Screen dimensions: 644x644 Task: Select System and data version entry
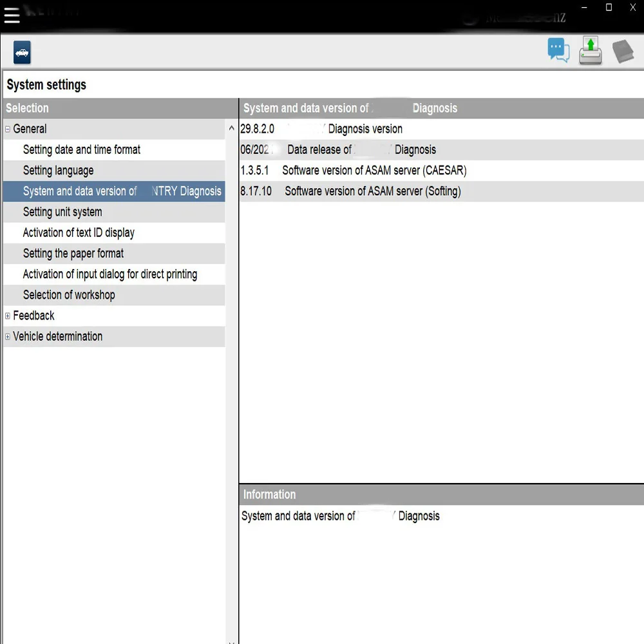coord(114,191)
